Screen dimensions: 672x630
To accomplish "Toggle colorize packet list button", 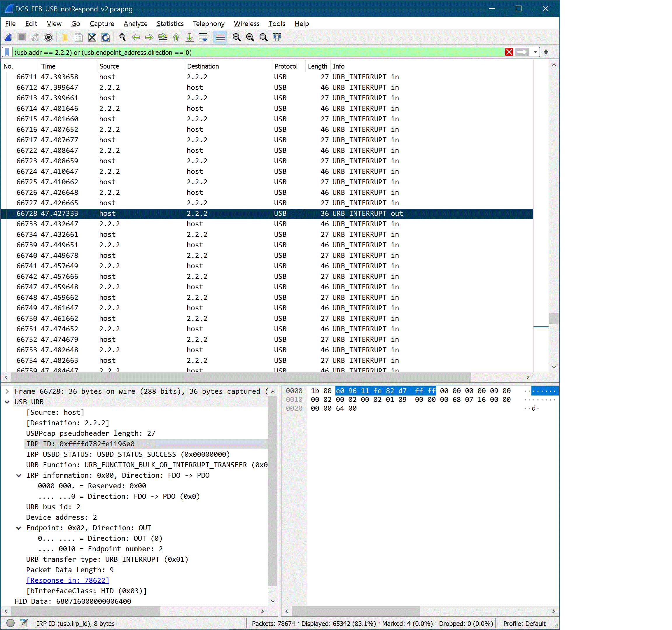I will [220, 37].
